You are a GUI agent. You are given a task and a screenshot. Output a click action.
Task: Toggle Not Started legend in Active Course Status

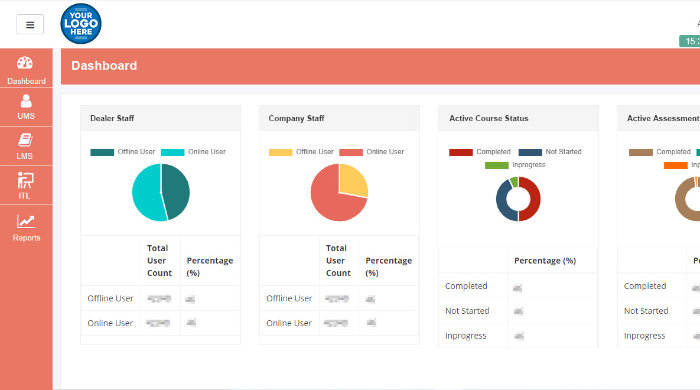tap(550, 152)
